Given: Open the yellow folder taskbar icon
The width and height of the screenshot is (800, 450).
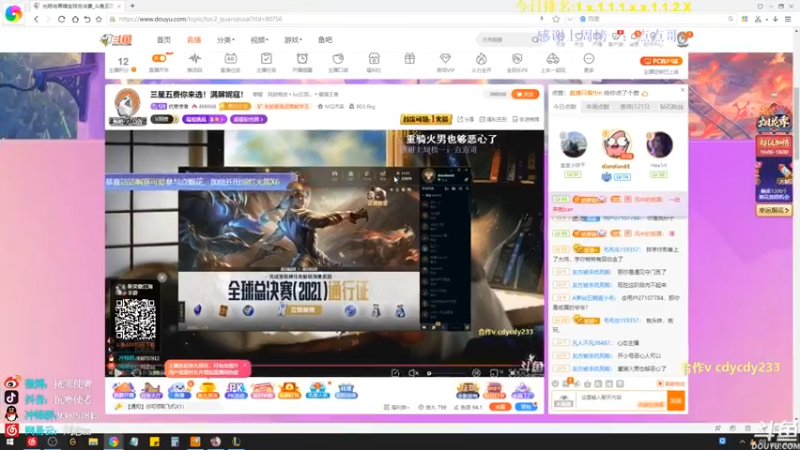Looking at the screenshot, I should click(x=93, y=442).
